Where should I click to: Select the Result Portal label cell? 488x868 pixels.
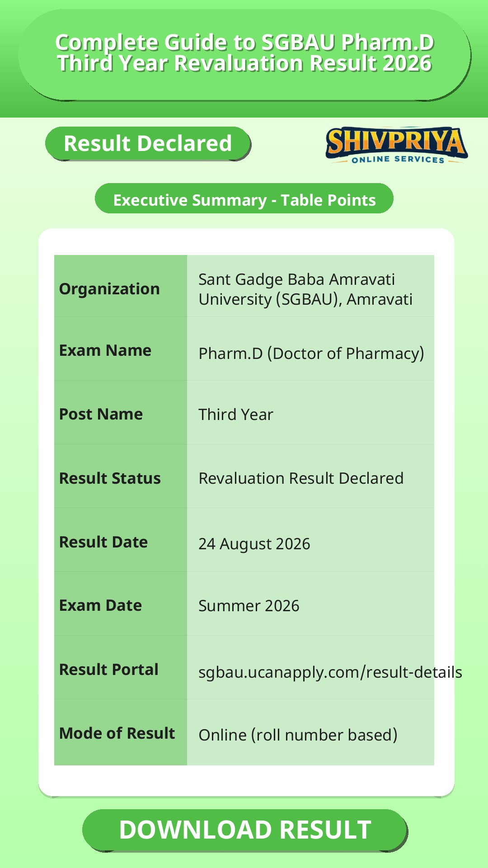click(x=120, y=668)
